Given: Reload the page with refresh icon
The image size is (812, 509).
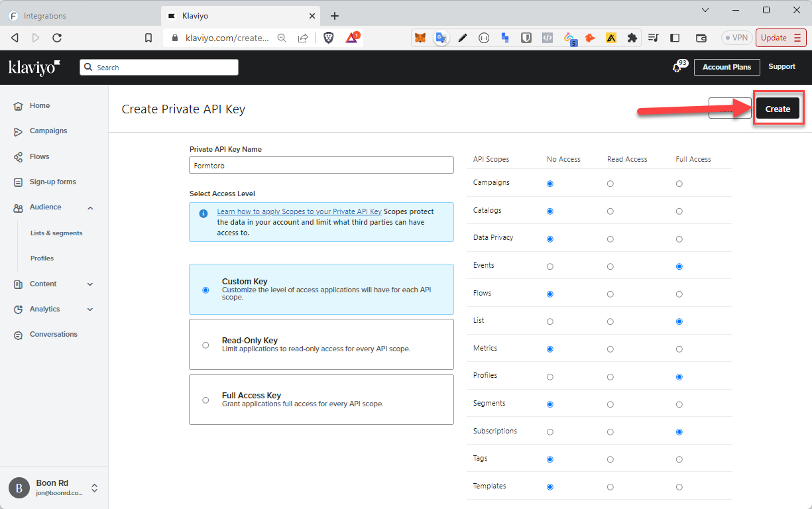Looking at the screenshot, I should (57, 38).
